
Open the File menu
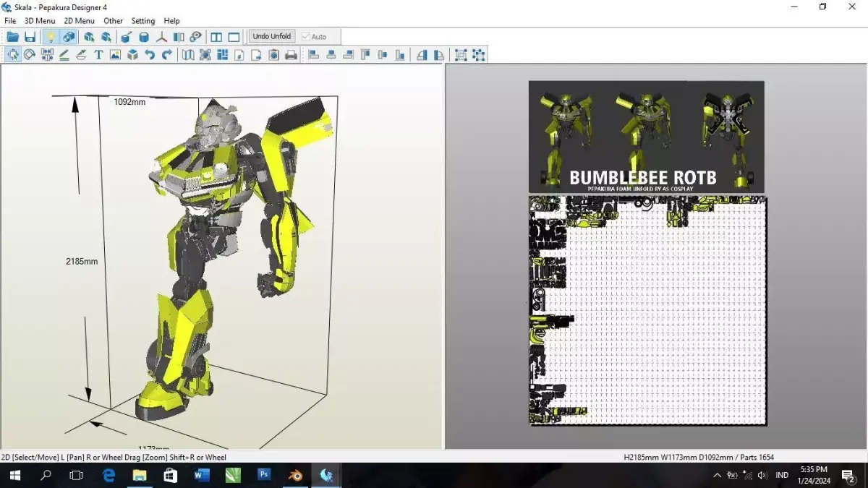point(10,21)
